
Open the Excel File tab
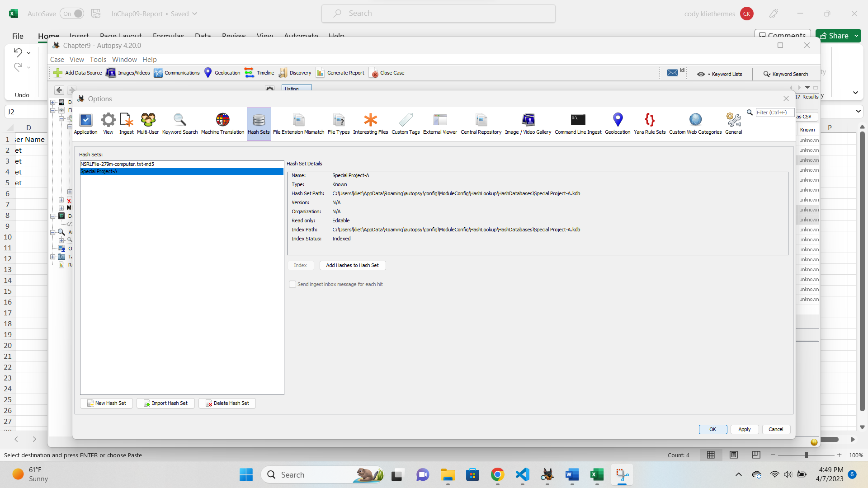coord(18,36)
